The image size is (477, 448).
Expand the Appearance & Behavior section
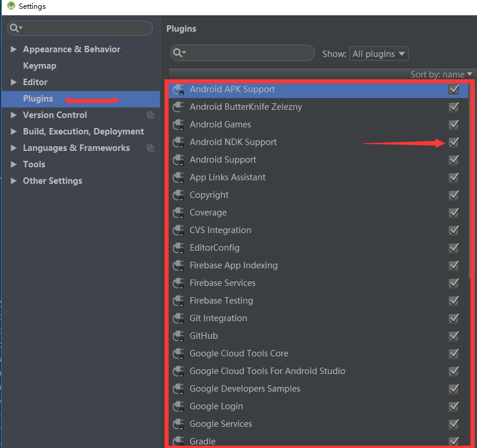(14, 49)
